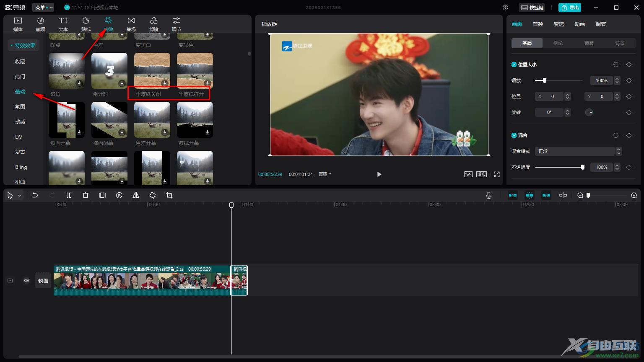Choose the 擦拭开幕 effect thumbnail
The height and width of the screenshot is (362, 644).
195,119
